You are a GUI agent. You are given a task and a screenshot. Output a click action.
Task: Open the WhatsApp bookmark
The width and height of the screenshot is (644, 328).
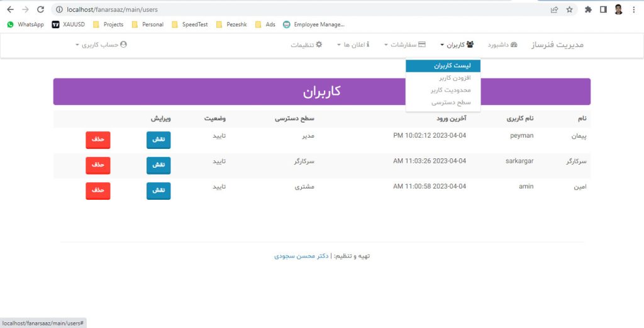25,25
